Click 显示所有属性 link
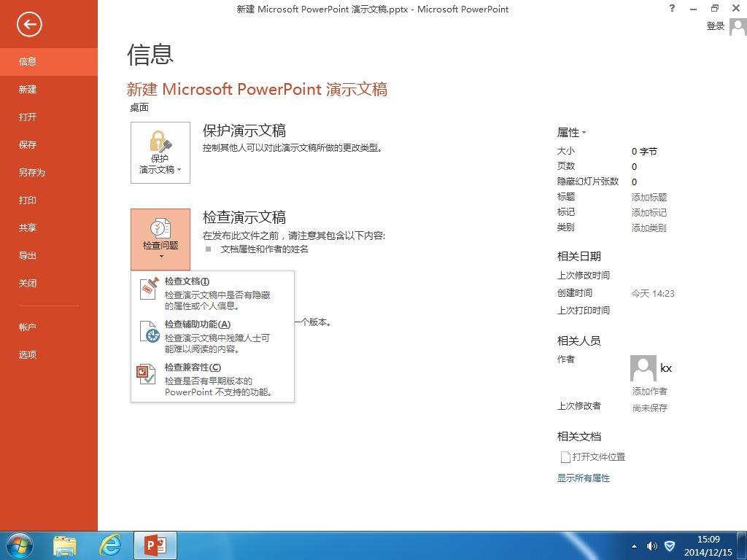 click(584, 478)
